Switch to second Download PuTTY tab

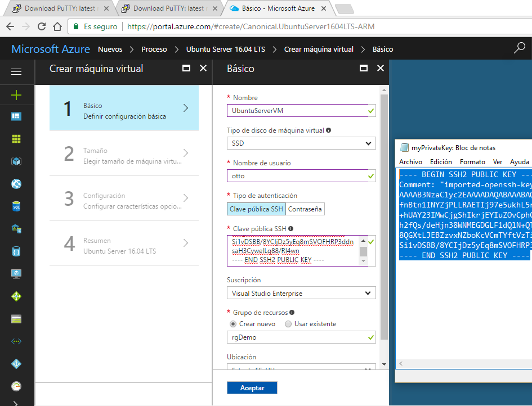[x=169, y=8]
